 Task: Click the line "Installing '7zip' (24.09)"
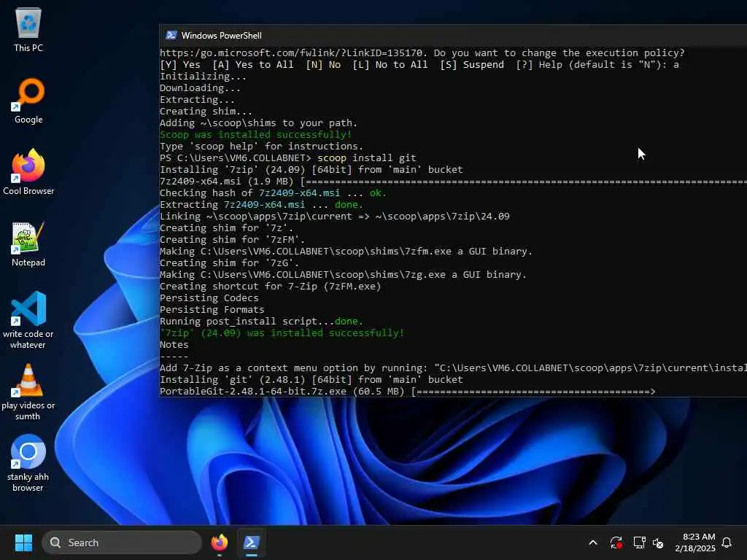[x=311, y=169]
